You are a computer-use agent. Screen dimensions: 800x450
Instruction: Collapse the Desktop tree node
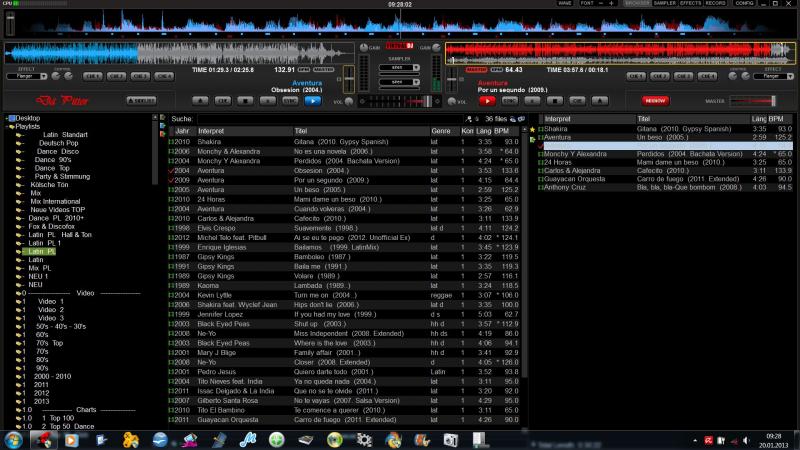7,118
